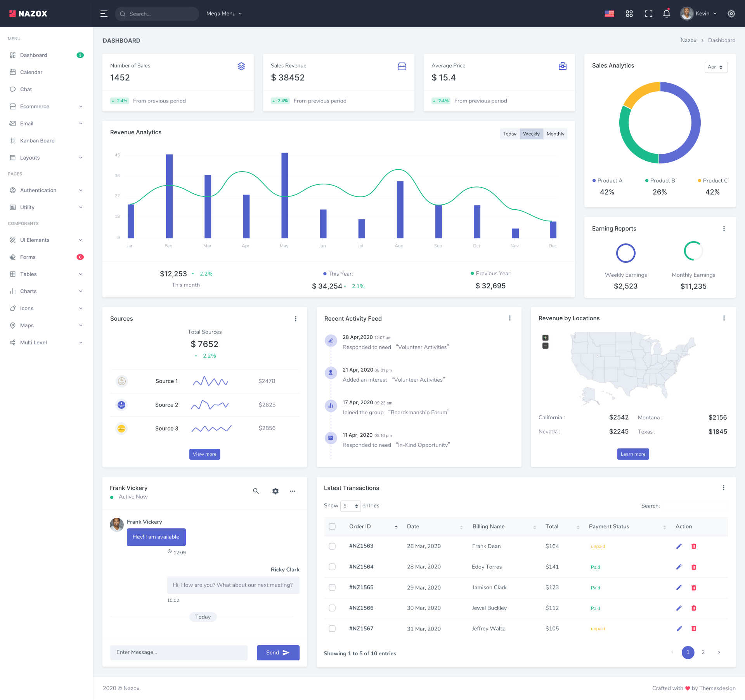Open Revenue by Locations options menu
The width and height of the screenshot is (745, 700).
(724, 318)
